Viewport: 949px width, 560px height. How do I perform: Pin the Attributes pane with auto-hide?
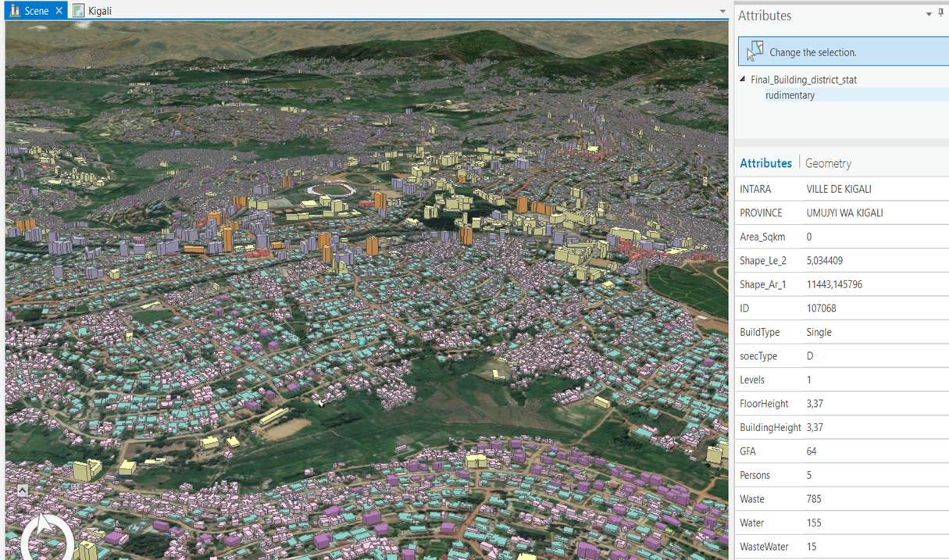pyautogui.click(x=941, y=14)
